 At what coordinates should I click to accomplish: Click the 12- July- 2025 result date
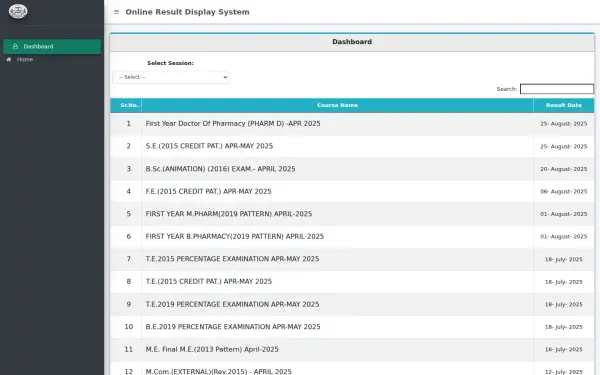point(564,372)
